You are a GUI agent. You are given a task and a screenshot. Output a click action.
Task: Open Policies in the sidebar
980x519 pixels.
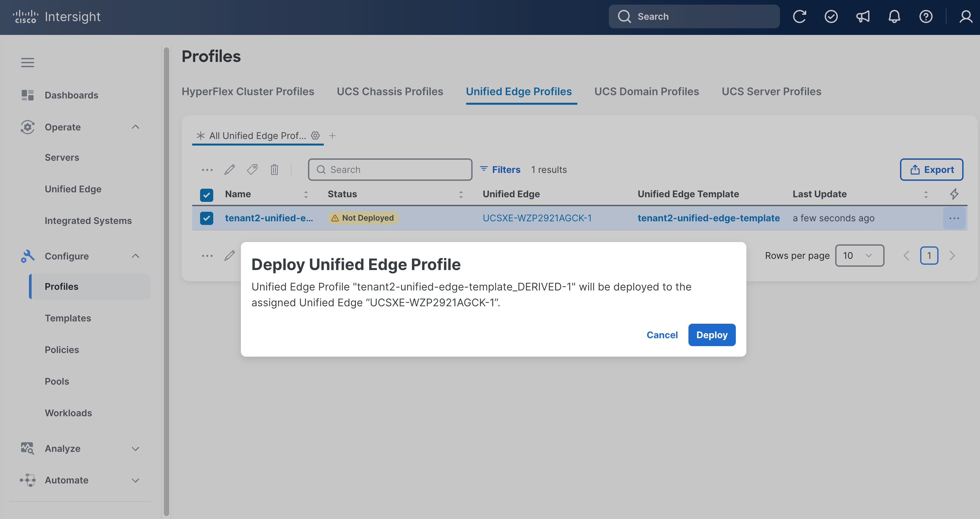click(x=62, y=350)
